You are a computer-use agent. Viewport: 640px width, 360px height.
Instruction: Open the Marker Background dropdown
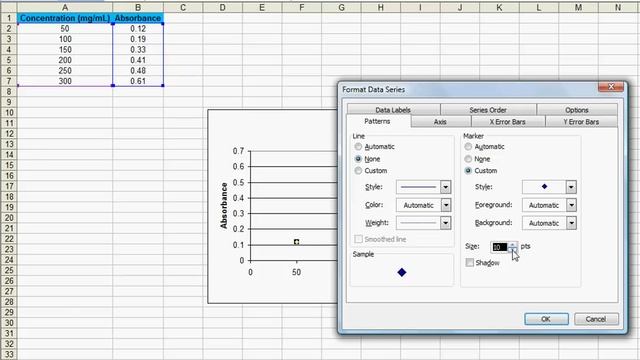tap(571, 223)
